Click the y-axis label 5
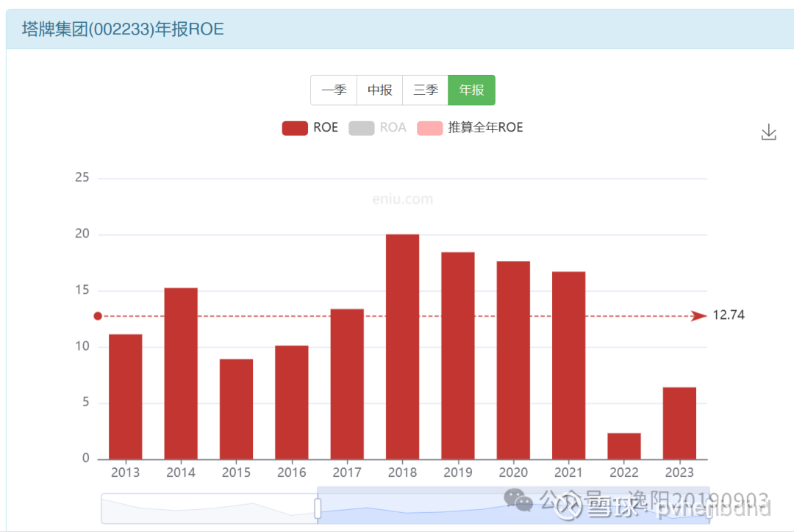Image resolution: width=794 pixels, height=532 pixels. (x=85, y=403)
